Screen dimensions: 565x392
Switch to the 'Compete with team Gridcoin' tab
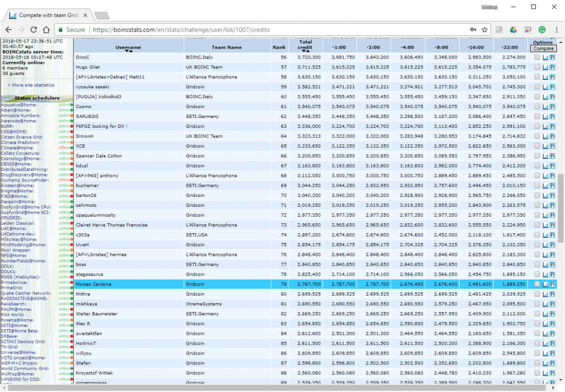[49, 15]
